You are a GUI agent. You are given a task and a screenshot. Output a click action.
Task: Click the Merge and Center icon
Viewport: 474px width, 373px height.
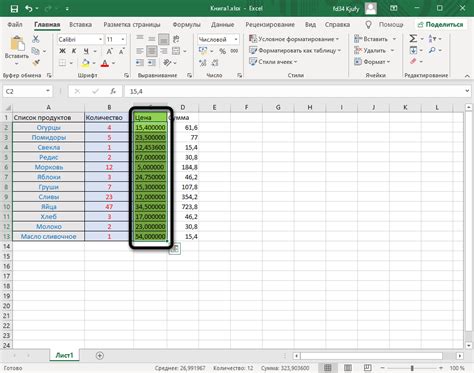coord(176,51)
